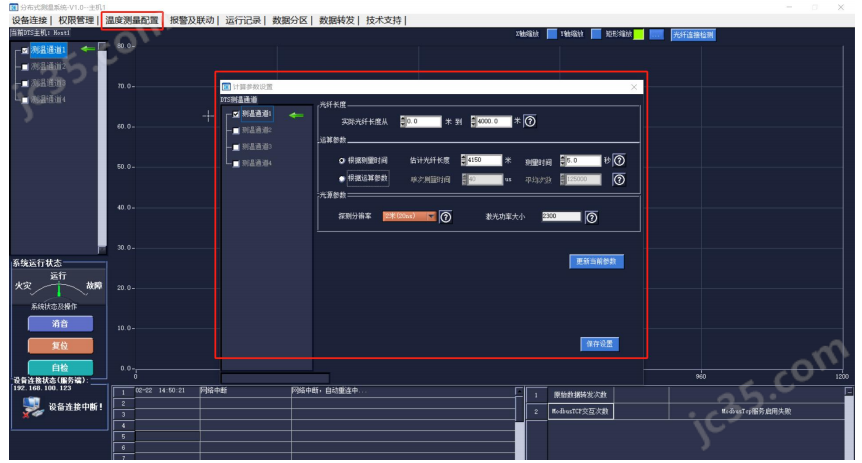The image size is (862, 463).
Task: Enable 测温通道3 checkbox in dialog
Action: point(236,147)
